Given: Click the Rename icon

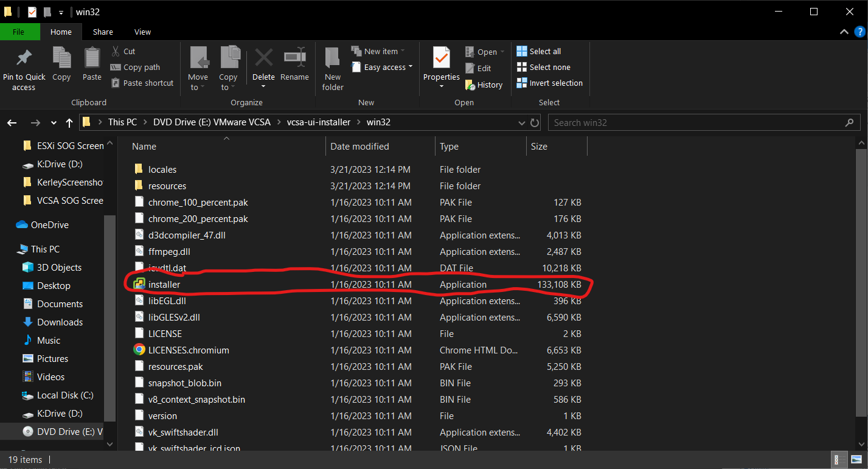Looking at the screenshot, I should point(294,58).
